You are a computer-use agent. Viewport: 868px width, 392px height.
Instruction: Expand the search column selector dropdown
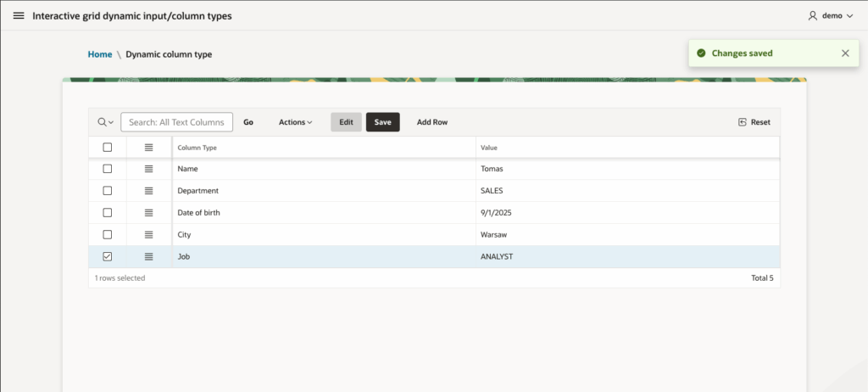pyautogui.click(x=105, y=122)
